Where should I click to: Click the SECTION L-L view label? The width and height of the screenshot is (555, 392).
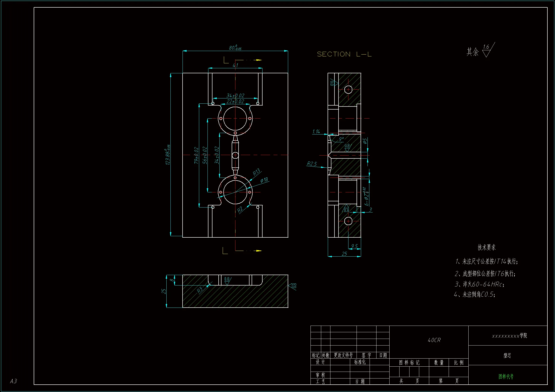[x=344, y=54]
